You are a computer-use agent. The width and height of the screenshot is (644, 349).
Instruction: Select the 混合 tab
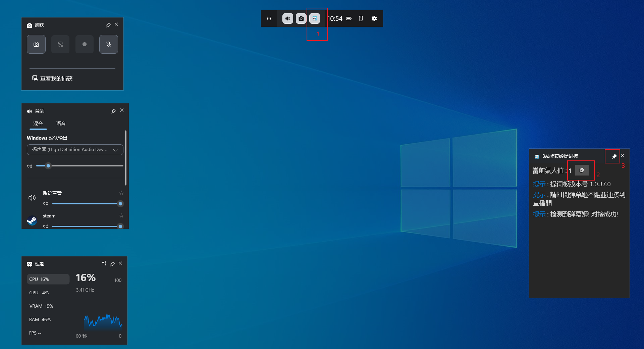[x=38, y=123]
